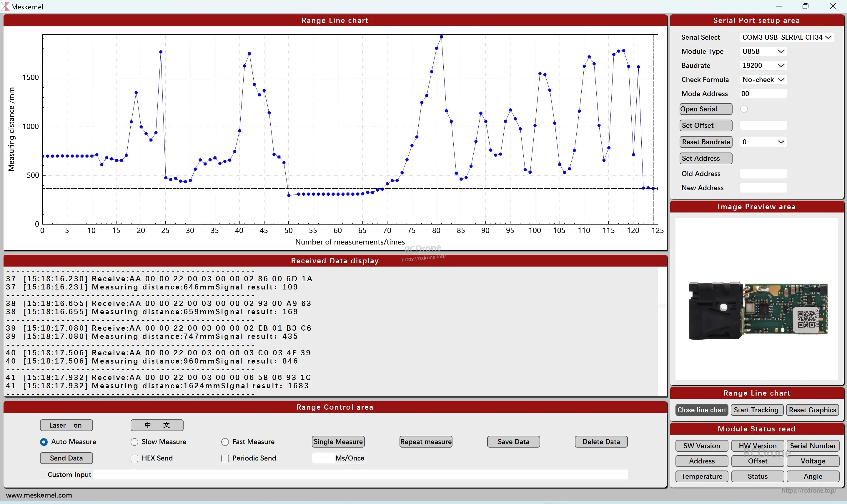Screen dimensions: 847x504
Task: Click Start Tracking in Range Line chart panel
Action: tap(757, 410)
